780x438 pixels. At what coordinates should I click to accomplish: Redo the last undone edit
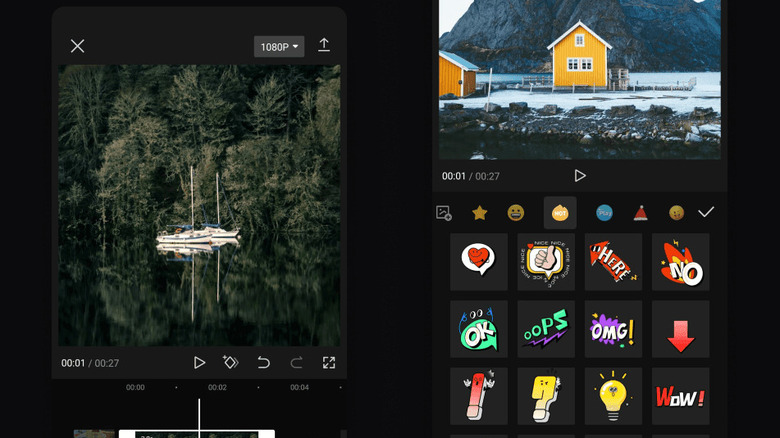pyautogui.click(x=296, y=363)
